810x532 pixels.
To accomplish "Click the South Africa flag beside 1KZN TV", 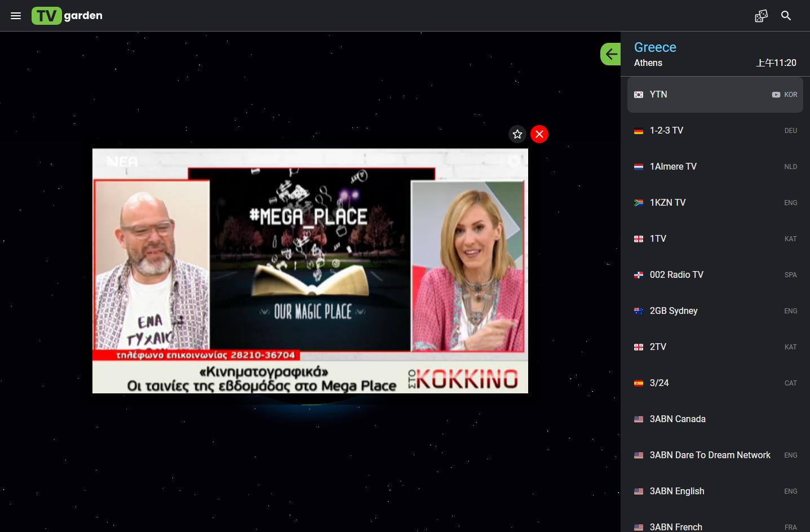I will pyautogui.click(x=639, y=203).
